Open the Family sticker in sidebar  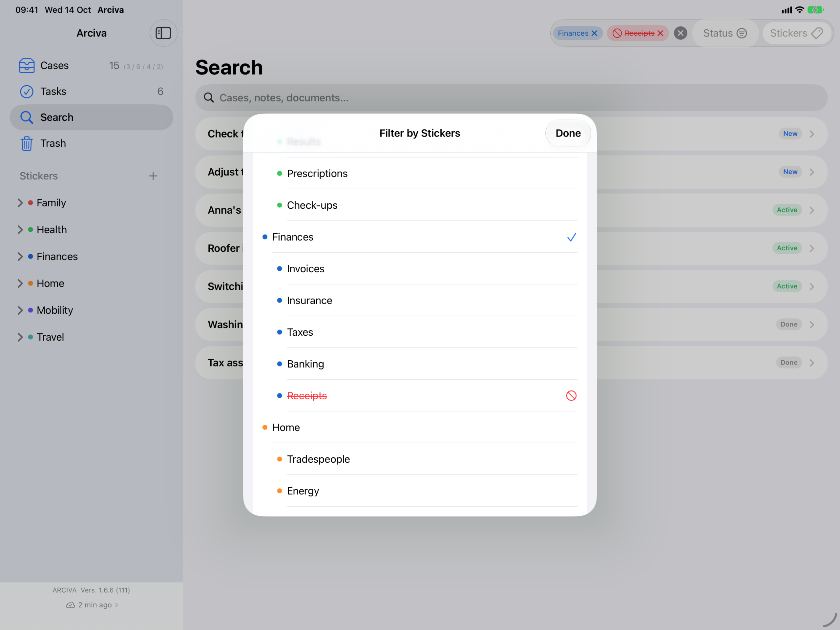[x=51, y=203]
